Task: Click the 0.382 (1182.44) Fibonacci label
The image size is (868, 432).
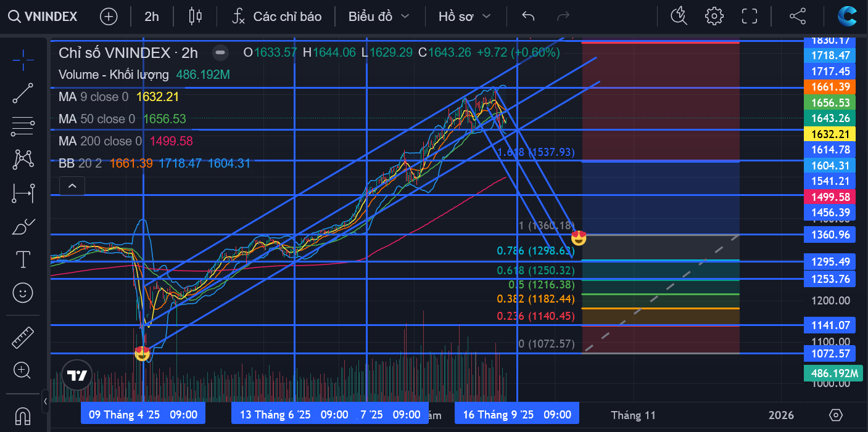Action: (535, 299)
